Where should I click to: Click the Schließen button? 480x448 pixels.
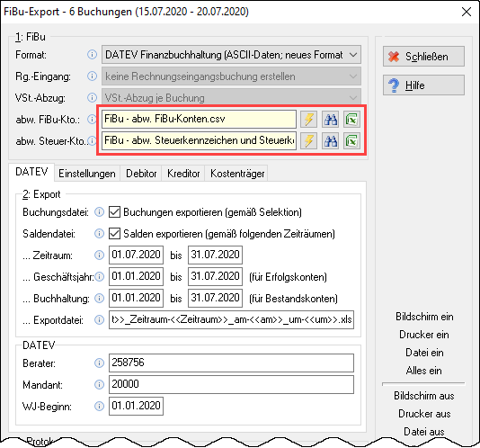pyautogui.click(x=423, y=57)
